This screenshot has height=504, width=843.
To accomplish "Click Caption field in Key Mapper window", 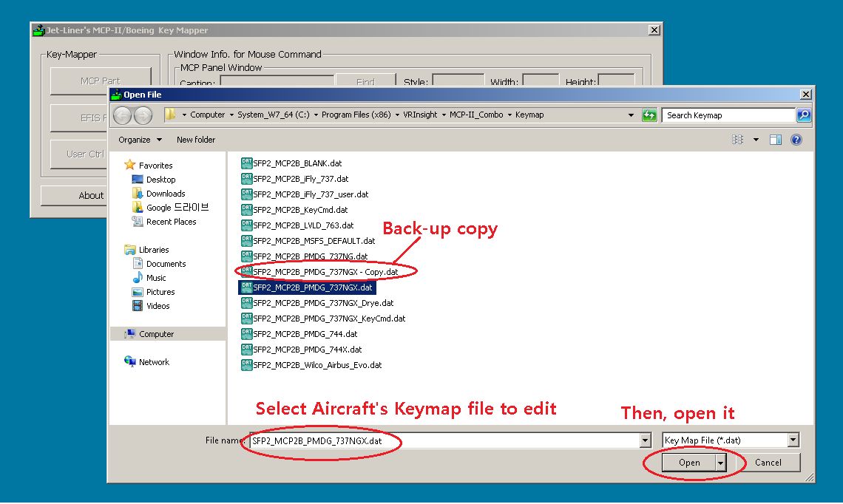I will tap(277, 81).
